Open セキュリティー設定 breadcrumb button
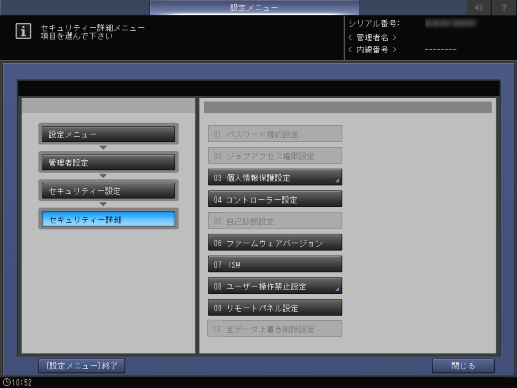Image resolution: width=517 pixels, height=388 pixels. tap(108, 191)
